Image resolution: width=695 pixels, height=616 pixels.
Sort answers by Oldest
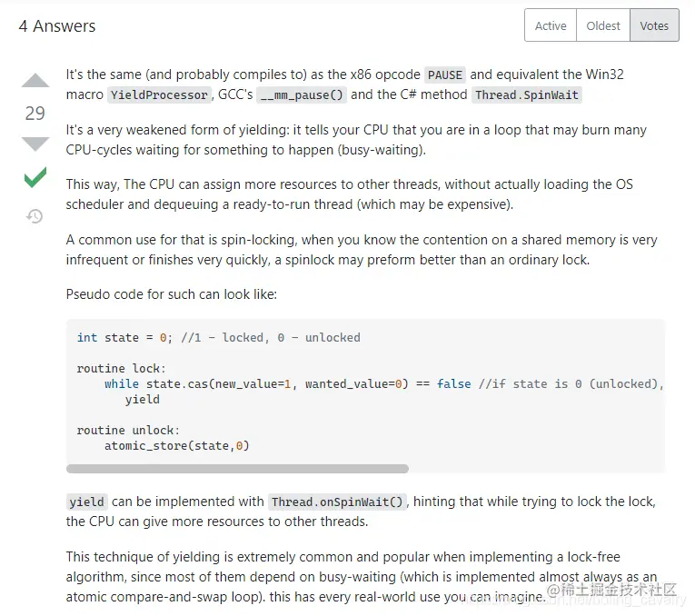click(603, 25)
